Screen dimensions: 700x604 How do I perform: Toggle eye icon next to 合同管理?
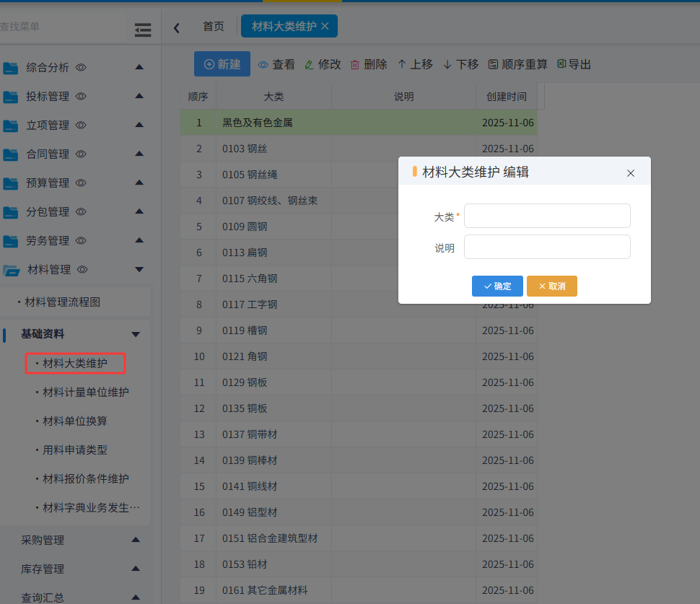(x=81, y=154)
